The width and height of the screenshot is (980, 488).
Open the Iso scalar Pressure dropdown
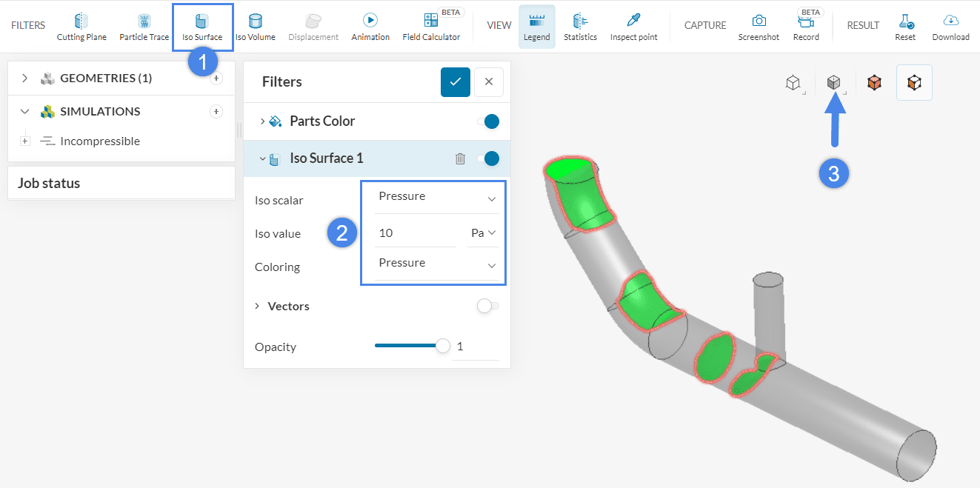tap(436, 197)
